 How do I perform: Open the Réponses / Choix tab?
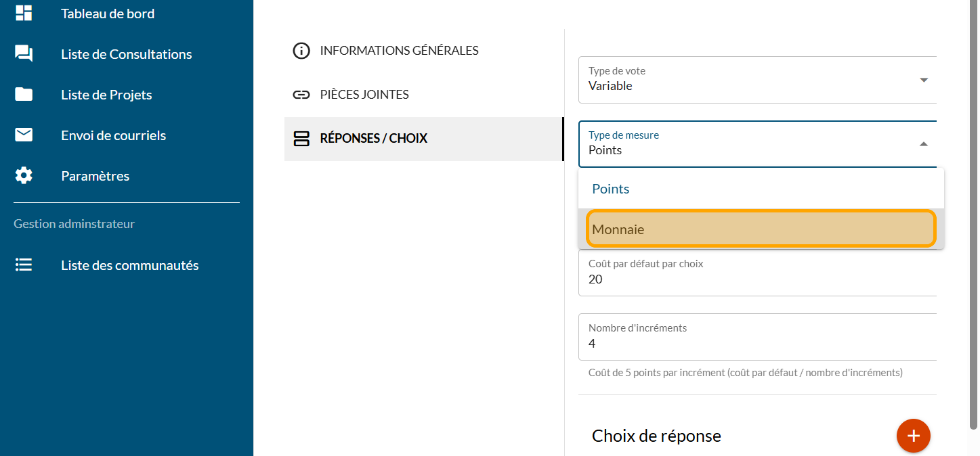pos(373,139)
